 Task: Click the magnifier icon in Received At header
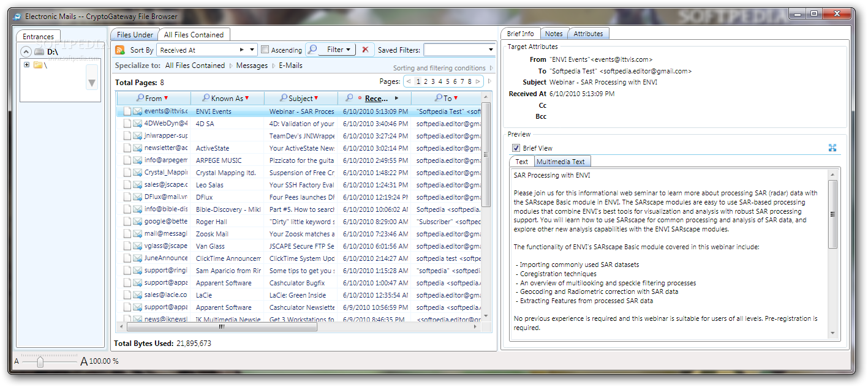(x=349, y=98)
